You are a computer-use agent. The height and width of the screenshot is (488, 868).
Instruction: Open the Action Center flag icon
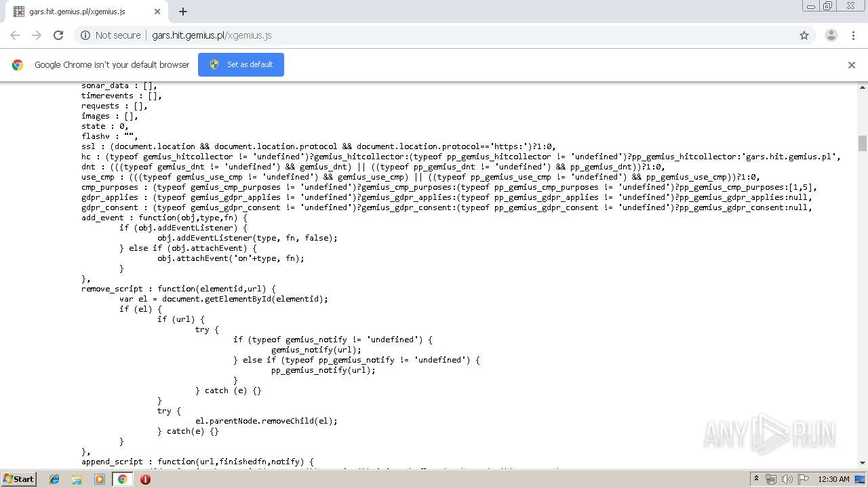(x=803, y=479)
